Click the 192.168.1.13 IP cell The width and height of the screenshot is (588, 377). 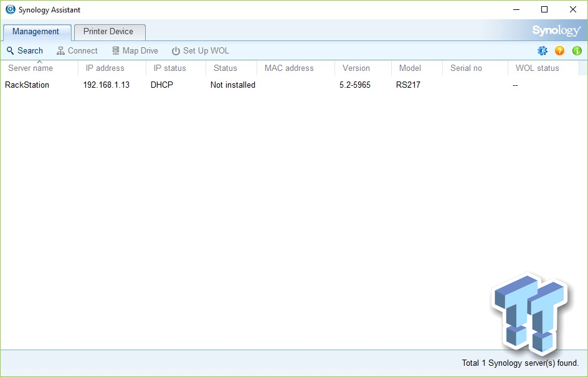106,85
